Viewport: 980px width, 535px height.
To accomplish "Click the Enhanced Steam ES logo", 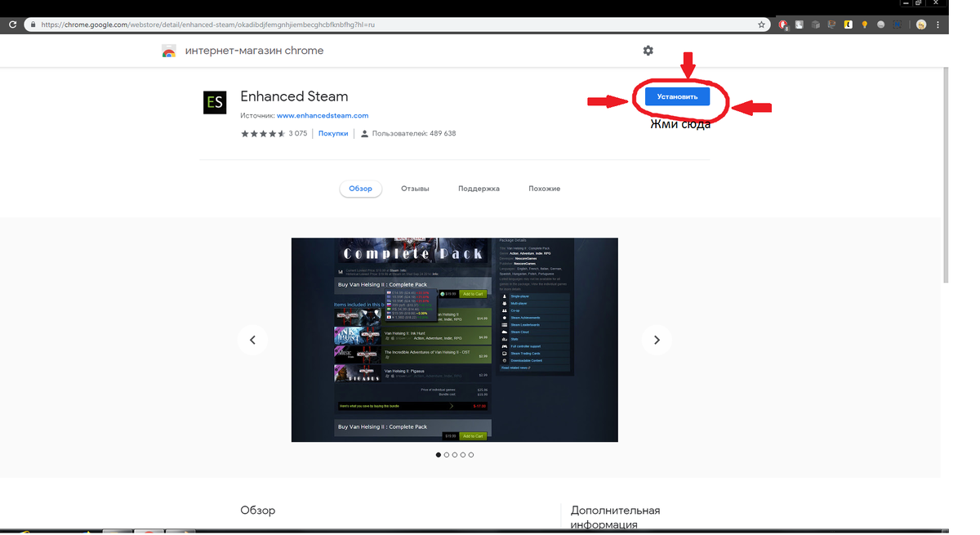I will 215,103.
